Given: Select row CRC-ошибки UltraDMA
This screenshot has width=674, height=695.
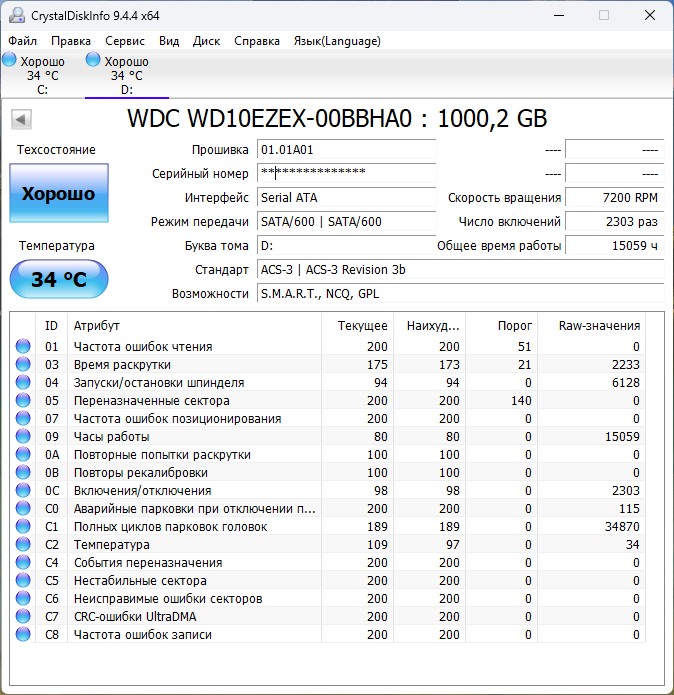Looking at the screenshot, I should [328, 617].
